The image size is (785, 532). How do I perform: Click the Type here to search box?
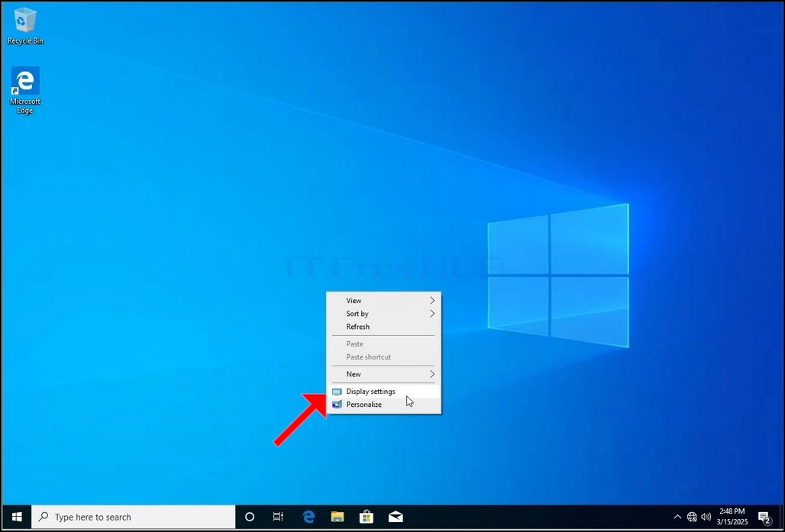pos(133,517)
